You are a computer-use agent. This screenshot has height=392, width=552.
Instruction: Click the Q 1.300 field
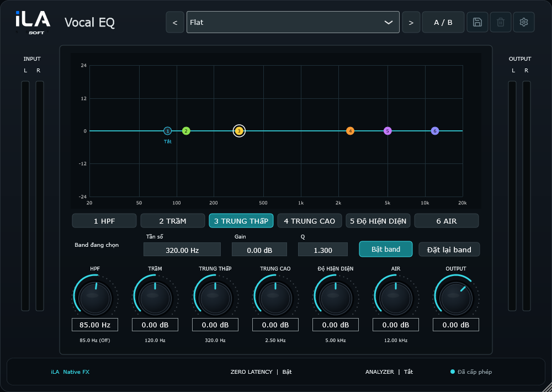pos(323,250)
